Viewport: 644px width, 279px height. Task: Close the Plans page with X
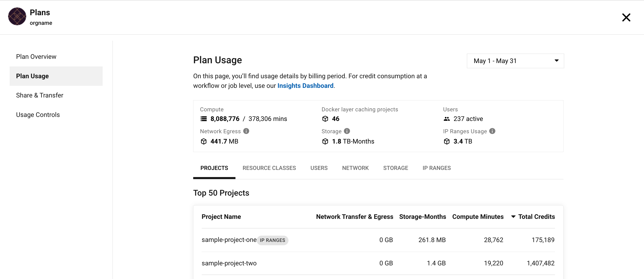626,17
